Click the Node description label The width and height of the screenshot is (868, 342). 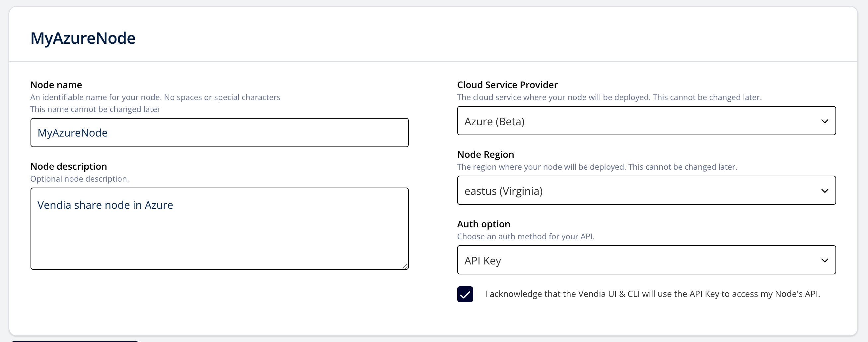[69, 166]
